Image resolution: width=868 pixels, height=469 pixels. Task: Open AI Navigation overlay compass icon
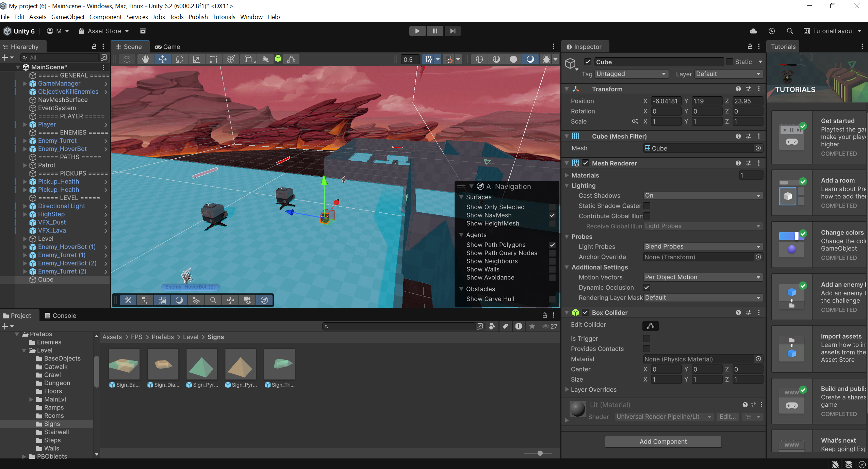[x=264, y=300]
